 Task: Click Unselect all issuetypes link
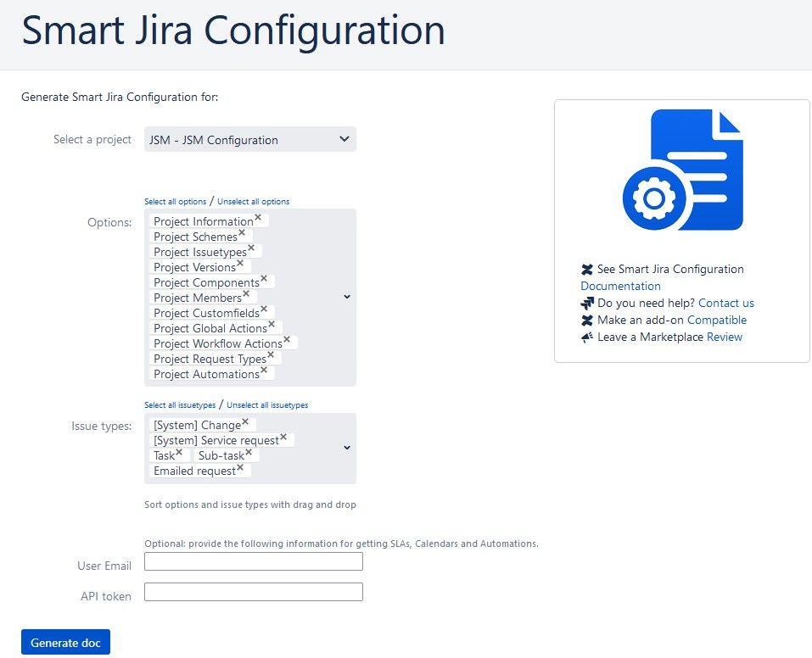267,404
